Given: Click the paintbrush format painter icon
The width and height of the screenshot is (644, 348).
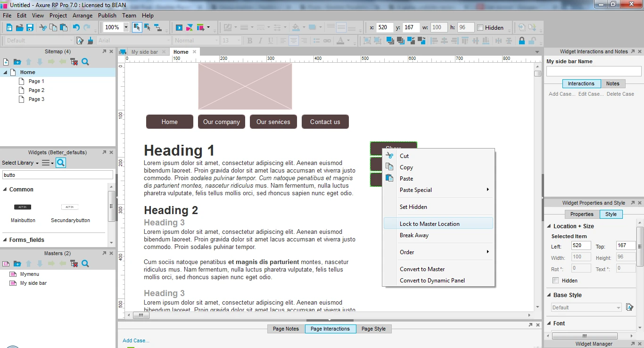Looking at the screenshot, I should (x=91, y=41).
